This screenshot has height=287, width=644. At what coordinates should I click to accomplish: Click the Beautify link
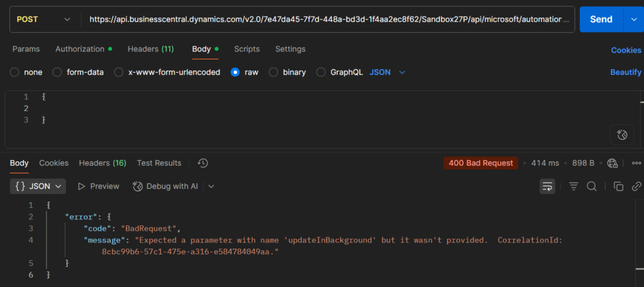coord(625,72)
